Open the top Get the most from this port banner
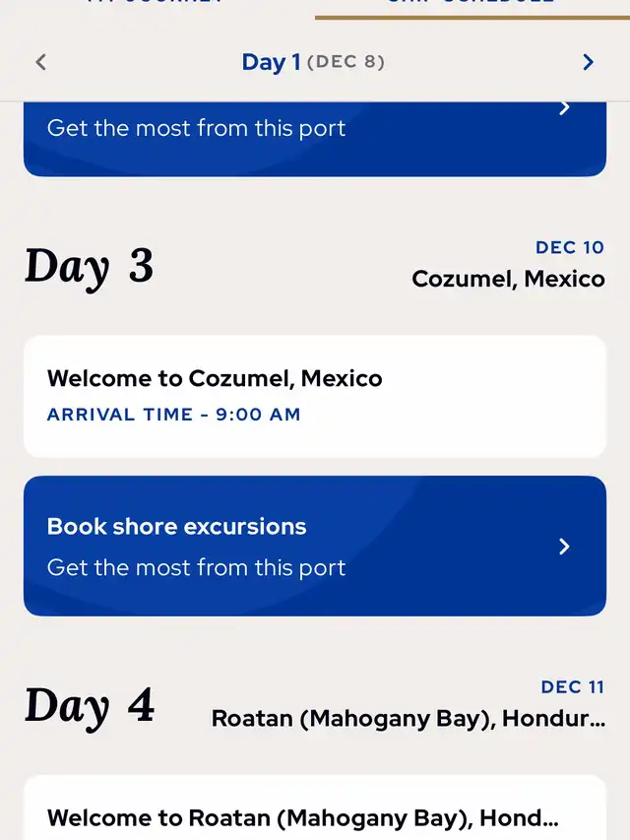Viewport: 630px width, 840px height. click(315, 139)
